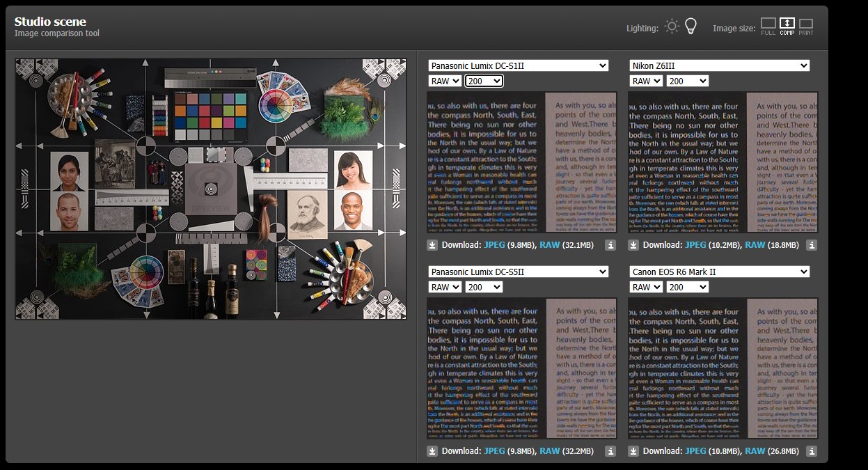Open ISO 200 dropdown for Lumix DC-S5II
The height and width of the screenshot is (470, 868).
[484, 287]
